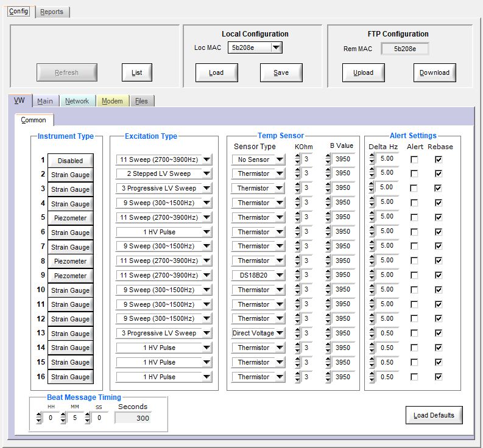Check the Alert box for channel 16
The image size is (483, 448).
(414, 377)
